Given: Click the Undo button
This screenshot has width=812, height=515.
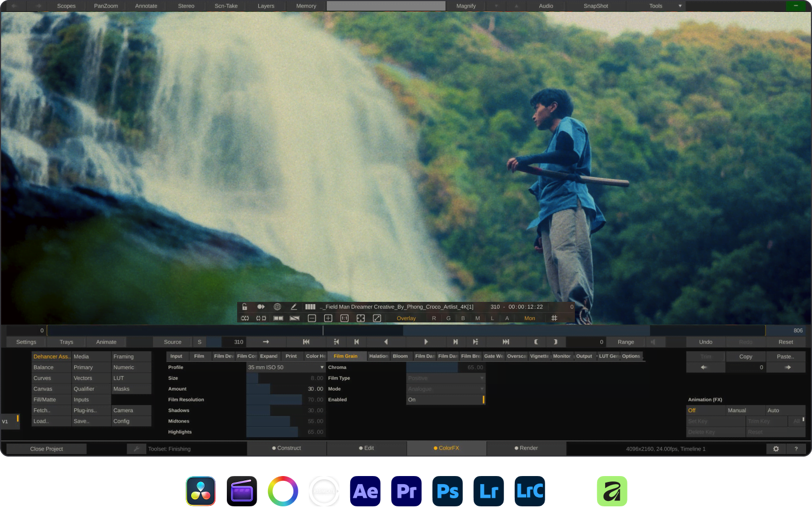Looking at the screenshot, I should [705, 342].
